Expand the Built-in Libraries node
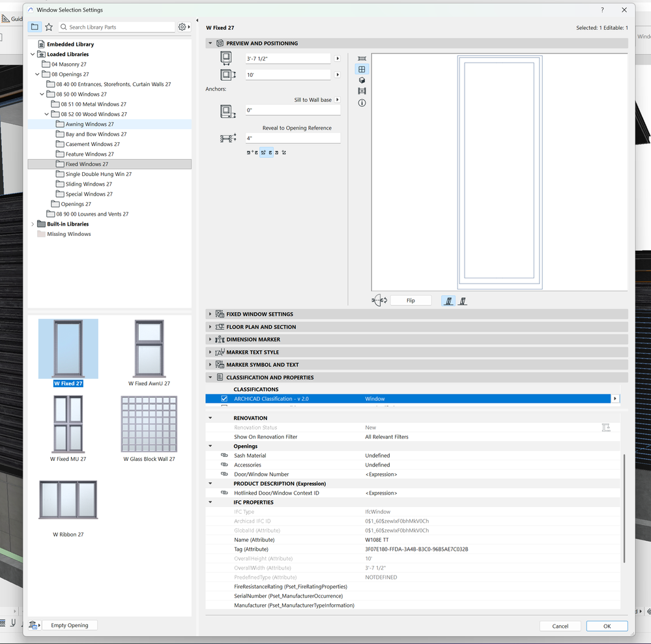The image size is (651, 644). 32,224
